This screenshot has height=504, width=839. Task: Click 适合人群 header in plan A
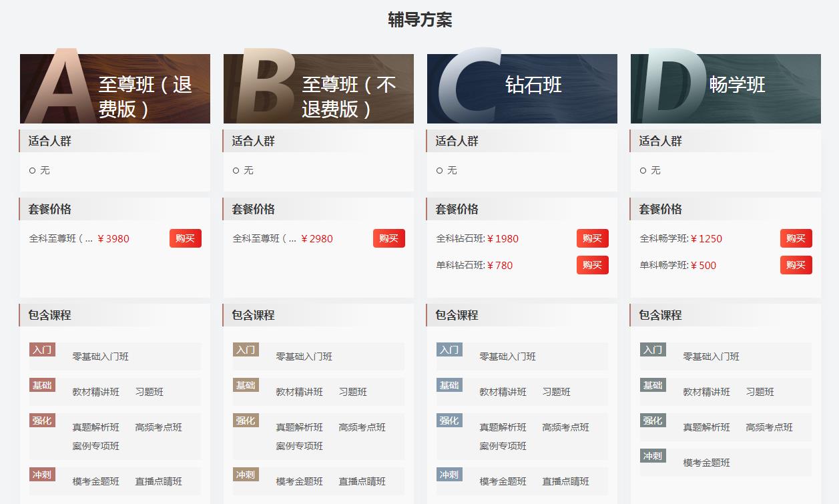point(50,141)
